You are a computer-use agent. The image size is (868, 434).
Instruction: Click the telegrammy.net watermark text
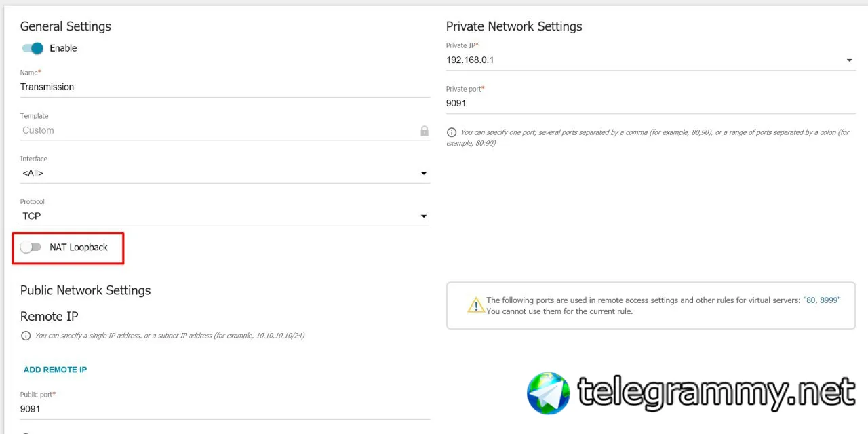pyautogui.click(x=716, y=393)
